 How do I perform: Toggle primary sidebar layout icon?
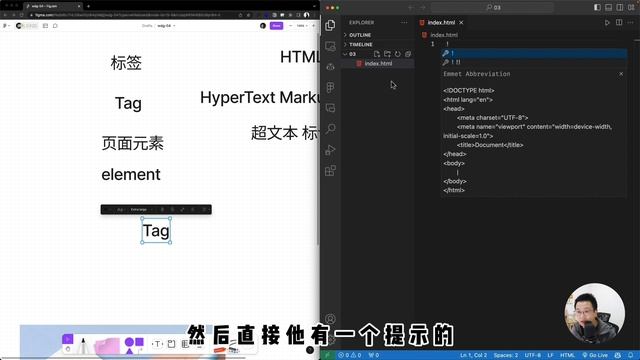pyautogui.click(x=597, y=7)
